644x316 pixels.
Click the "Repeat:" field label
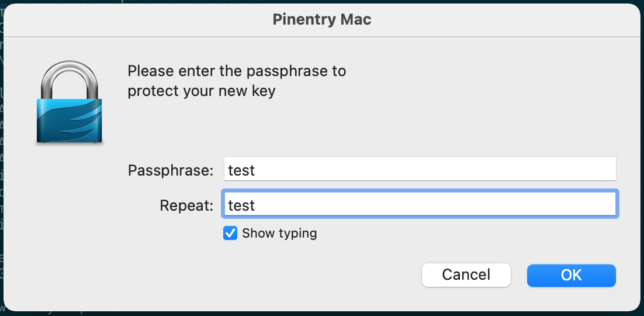point(186,206)
